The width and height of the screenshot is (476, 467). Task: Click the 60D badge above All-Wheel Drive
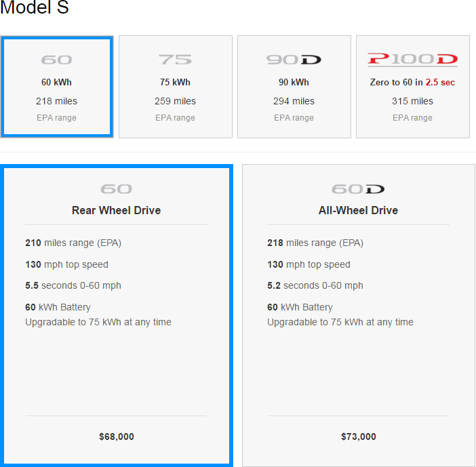358,189
